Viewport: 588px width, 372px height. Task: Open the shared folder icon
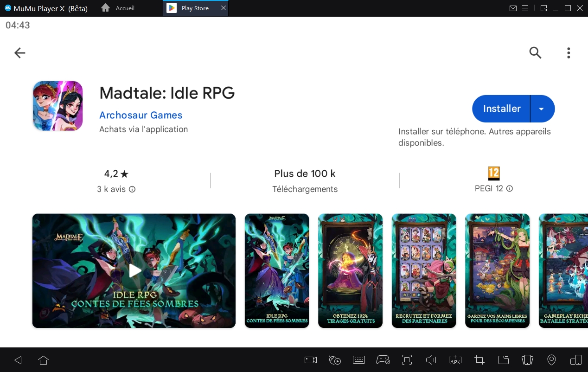(x=503, y=360)
